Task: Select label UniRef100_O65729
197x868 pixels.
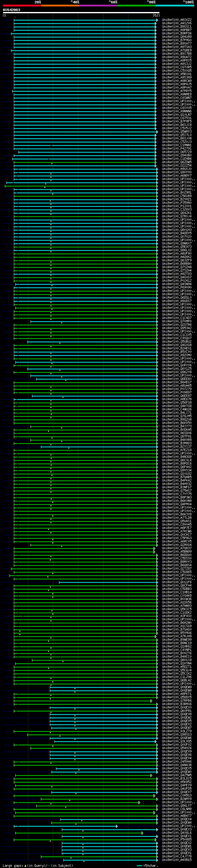Action: (x=177, y=152)
